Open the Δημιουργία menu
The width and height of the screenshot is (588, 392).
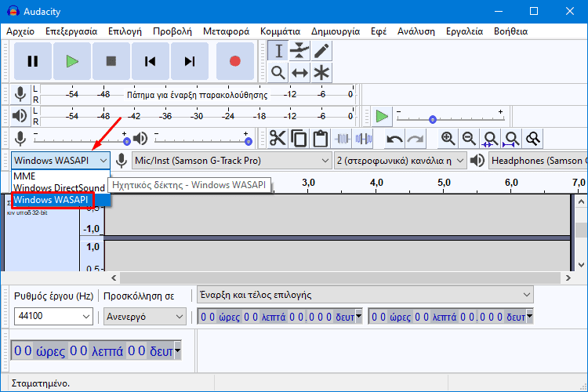(x=336, y=31)
